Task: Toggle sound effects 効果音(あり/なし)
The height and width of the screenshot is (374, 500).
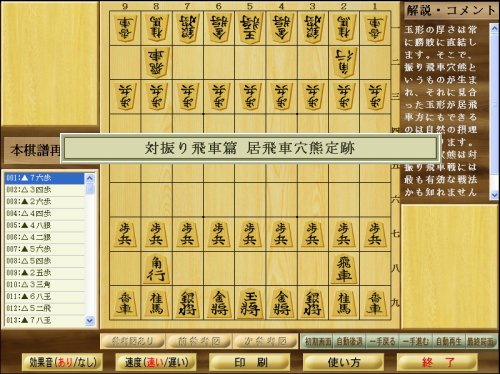Action: [62, 362]
